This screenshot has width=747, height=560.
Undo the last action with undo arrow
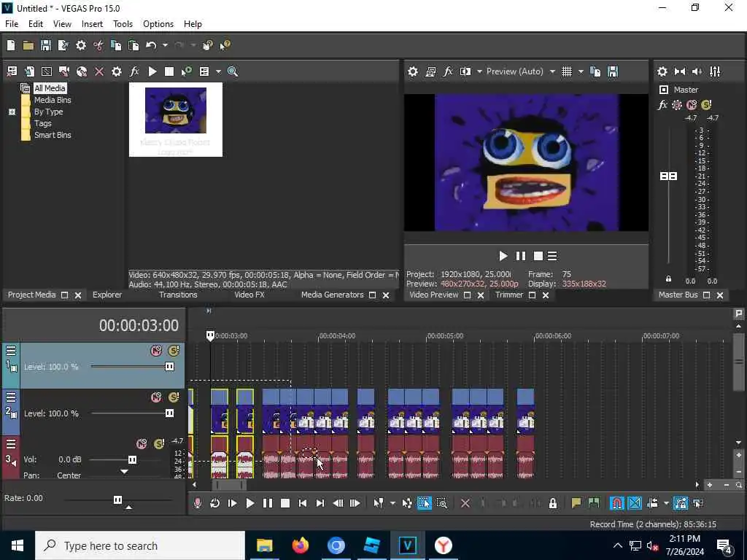pyautogui.click(x=151, y=45)
